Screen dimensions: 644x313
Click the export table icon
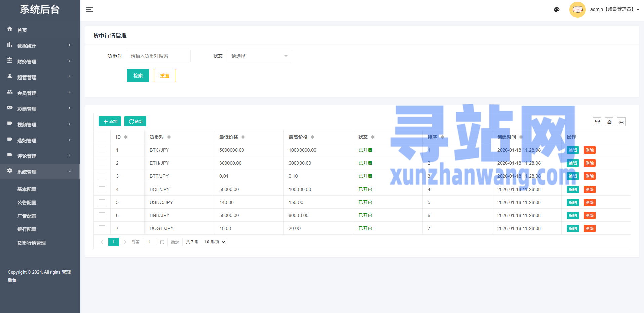coord(609,122)
